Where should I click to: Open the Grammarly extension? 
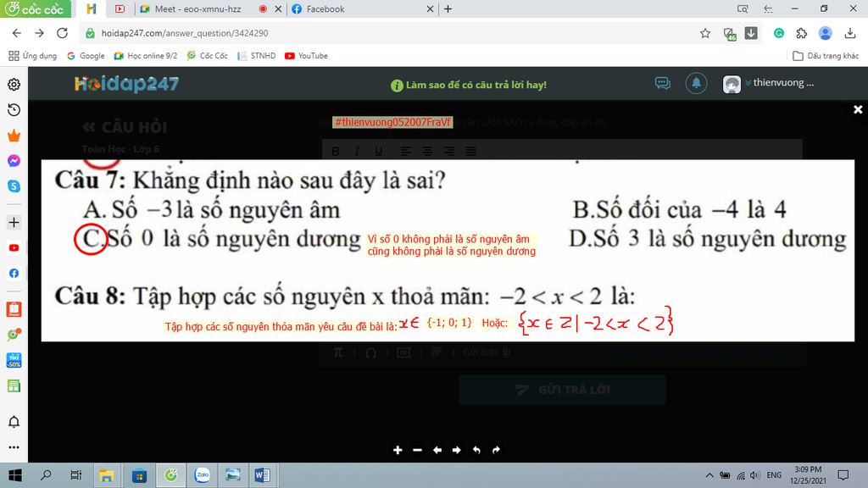[x=779, y=33]
